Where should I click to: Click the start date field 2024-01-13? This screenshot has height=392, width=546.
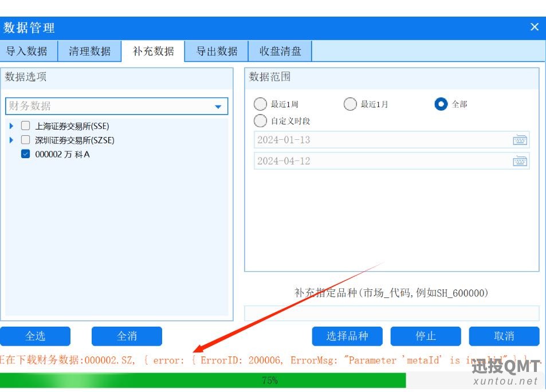392,140
